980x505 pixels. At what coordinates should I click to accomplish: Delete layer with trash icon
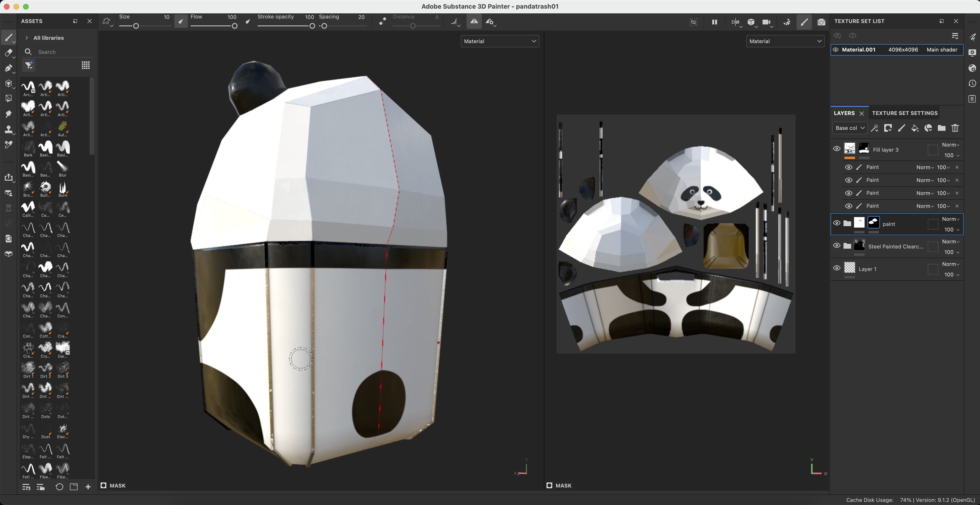click(955, 128)
